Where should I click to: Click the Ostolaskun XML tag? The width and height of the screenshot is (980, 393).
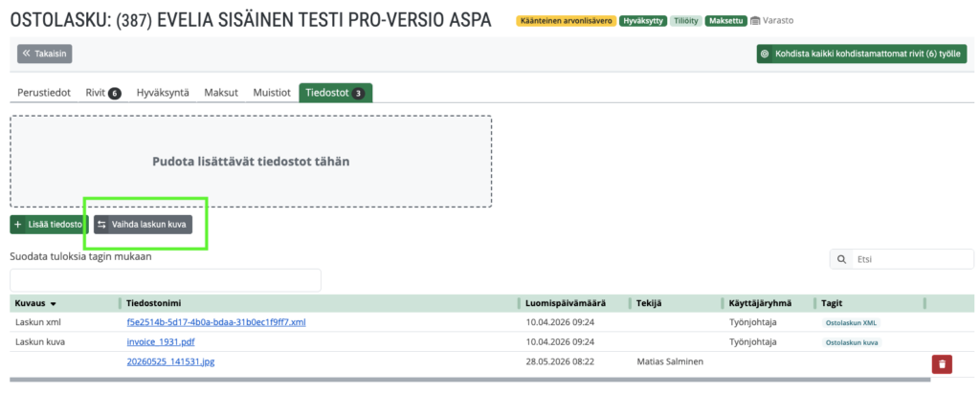tap(851, 323)
